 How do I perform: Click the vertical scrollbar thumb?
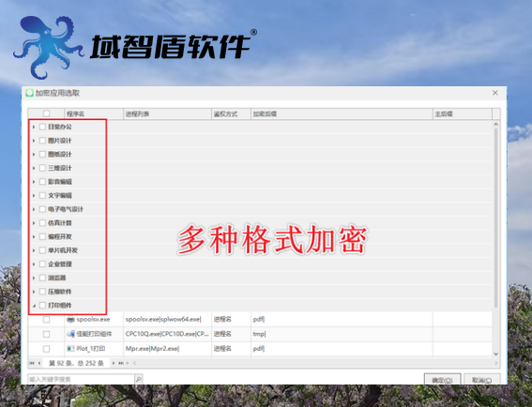click(496, 218)
